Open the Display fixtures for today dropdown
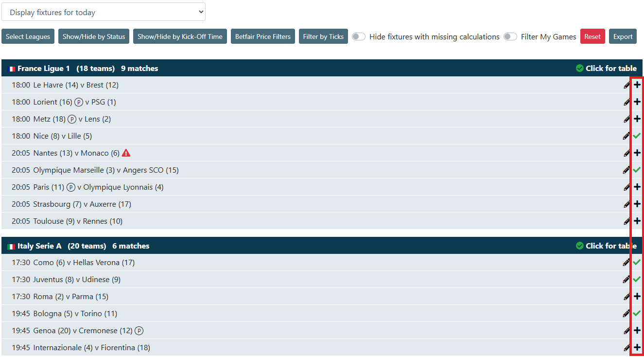644x357 pixels. 104,12
